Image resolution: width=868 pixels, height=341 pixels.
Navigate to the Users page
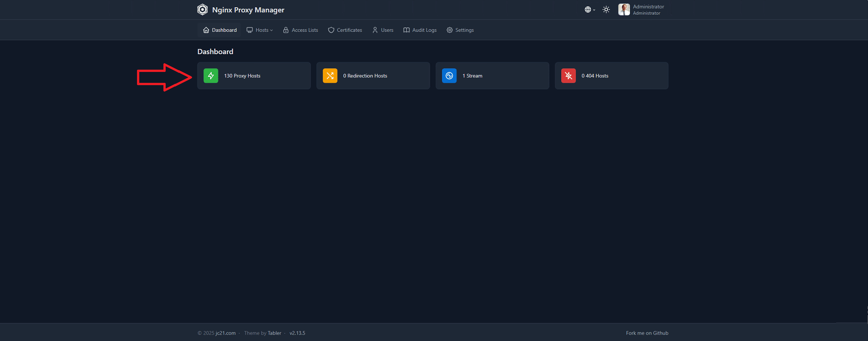coord(383,30)
